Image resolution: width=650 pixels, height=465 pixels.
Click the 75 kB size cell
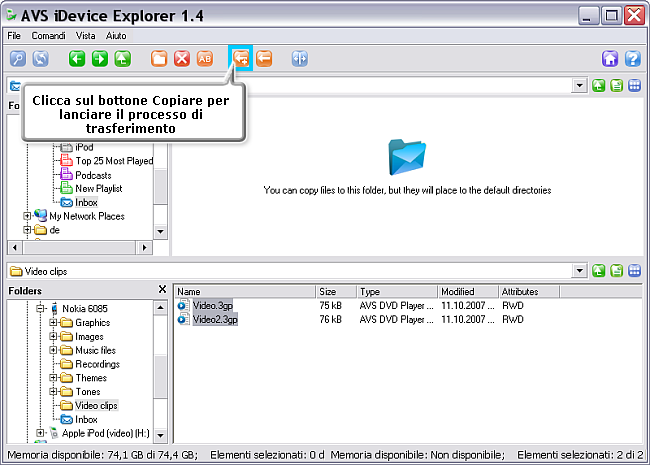click(330, 306)
